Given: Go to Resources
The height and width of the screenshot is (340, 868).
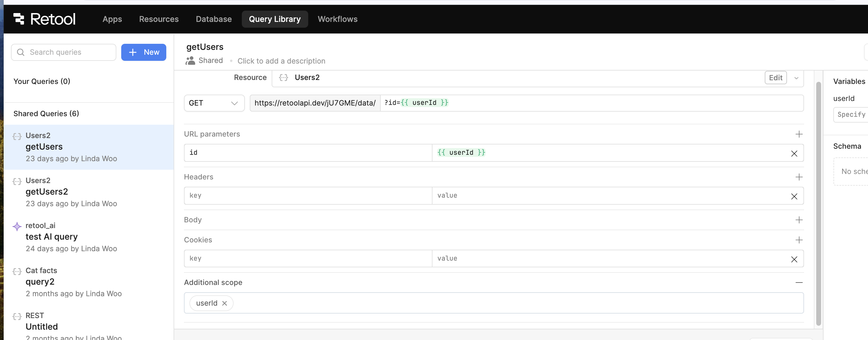Looking at the screenshot, I should pos(159,19).
